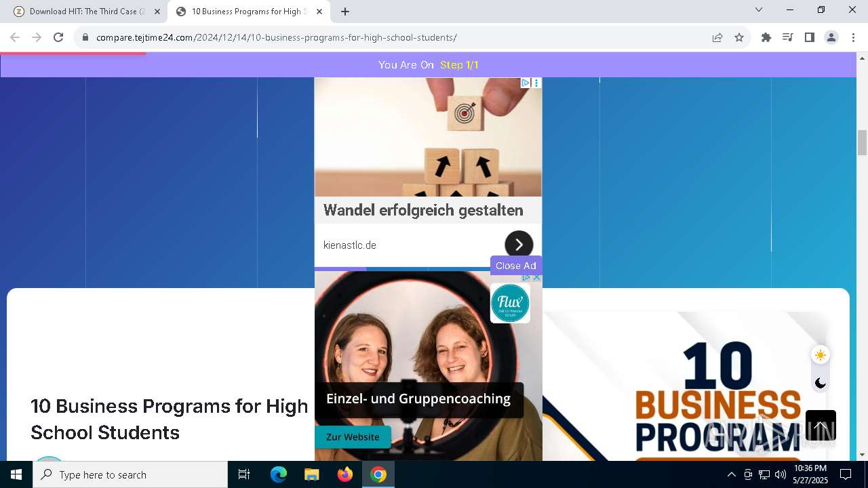Switch to dark mode moon icon
Screen dimensions: 868x488
(821, 383)
